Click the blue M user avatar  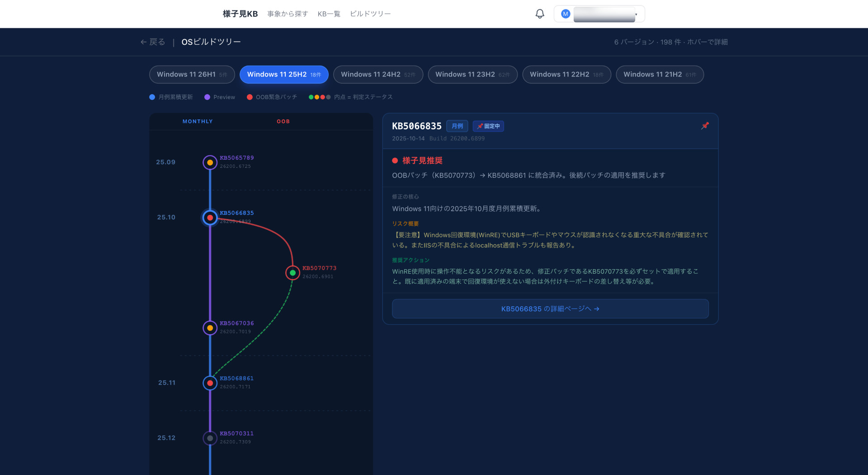coord(565,14)
